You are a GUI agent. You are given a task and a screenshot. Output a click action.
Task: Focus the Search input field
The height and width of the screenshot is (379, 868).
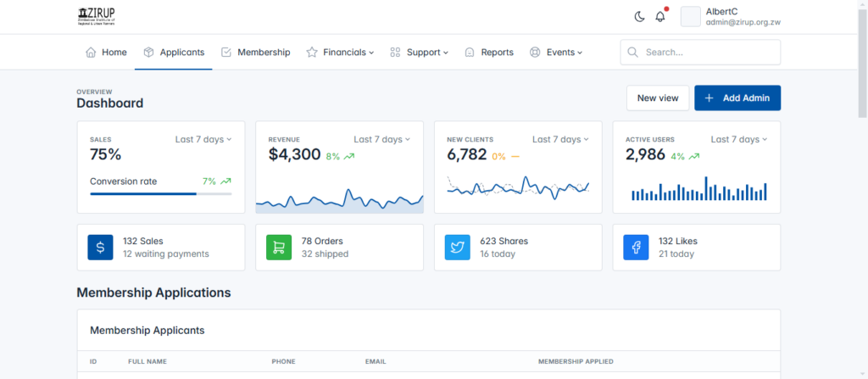(x=708, y=52)
